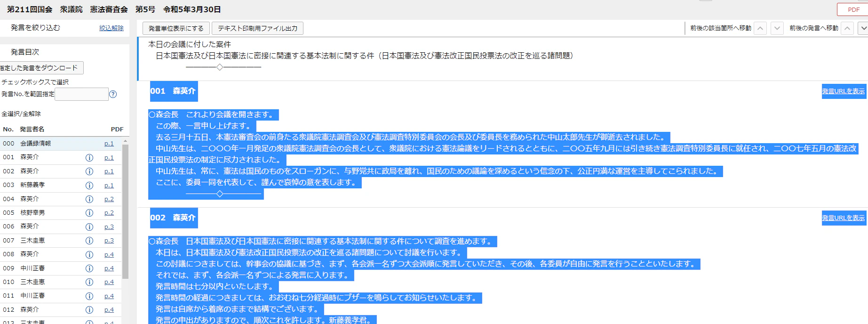868x324 pixels.
Task: Click 発言単位表示にする button
Action: click(x=176, y=28)
